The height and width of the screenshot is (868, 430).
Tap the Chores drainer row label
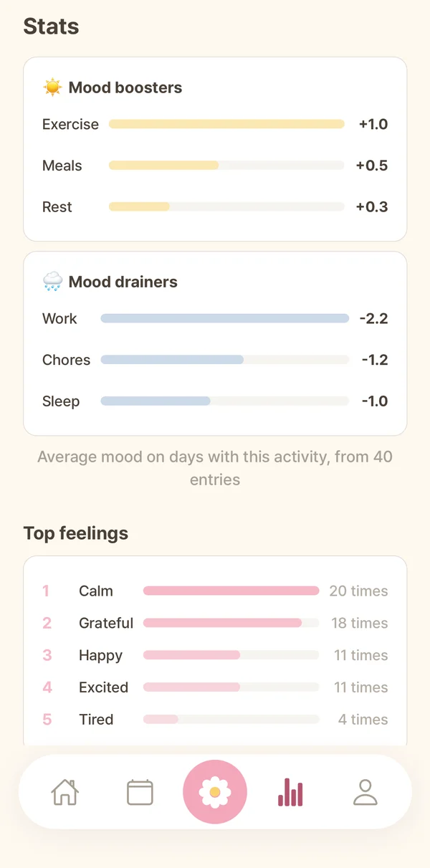click(67, 360)
